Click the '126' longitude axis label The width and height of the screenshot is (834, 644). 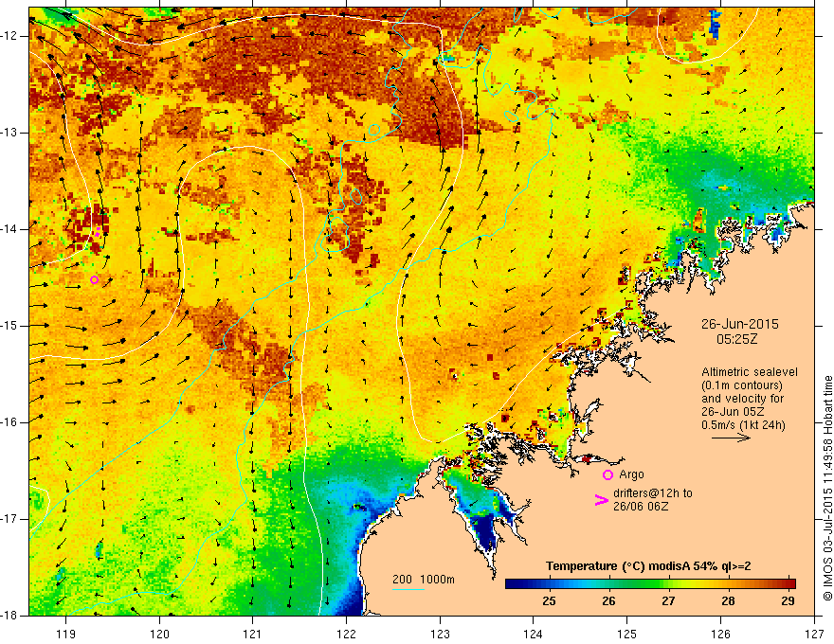click(720, 634)
